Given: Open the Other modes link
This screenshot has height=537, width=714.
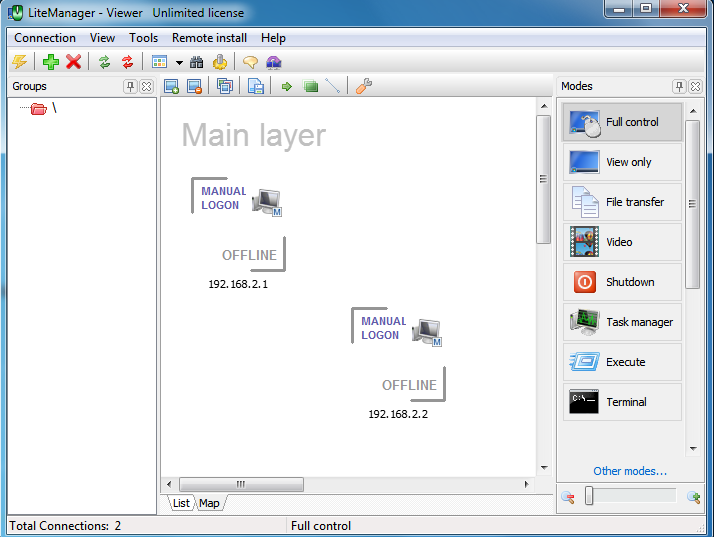Looking at the screenshot, I should click(x=630, y=471).
